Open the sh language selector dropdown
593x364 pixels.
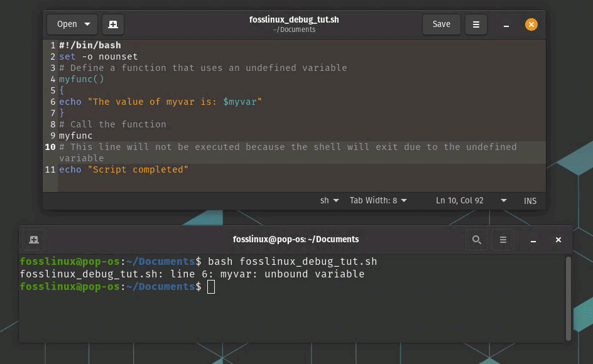point(330,201)
